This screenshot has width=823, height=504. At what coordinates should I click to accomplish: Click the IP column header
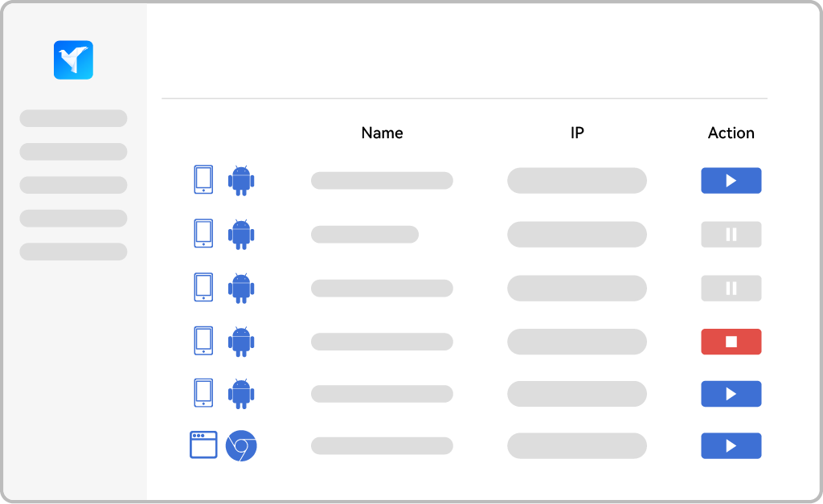[x=576, y=133]
